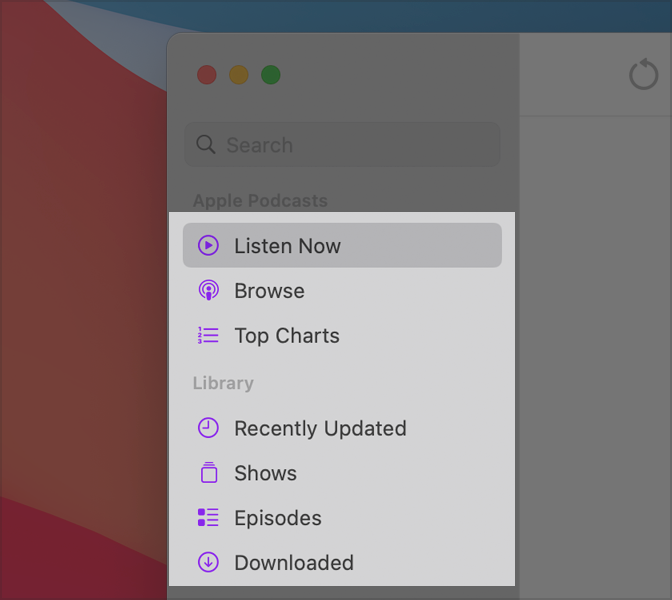Click the Downloaded arrow circle icon

208,562
